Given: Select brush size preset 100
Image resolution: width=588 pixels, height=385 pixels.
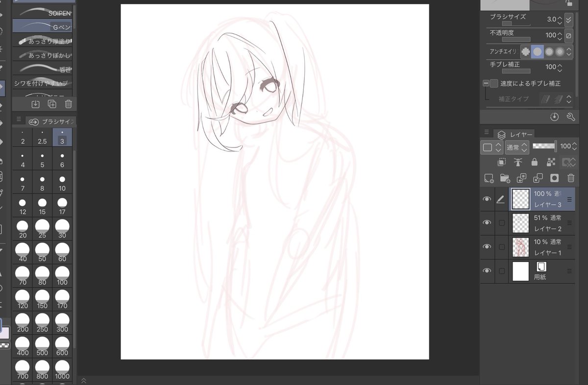Looking at the screenshot, I should click(62, 276).
